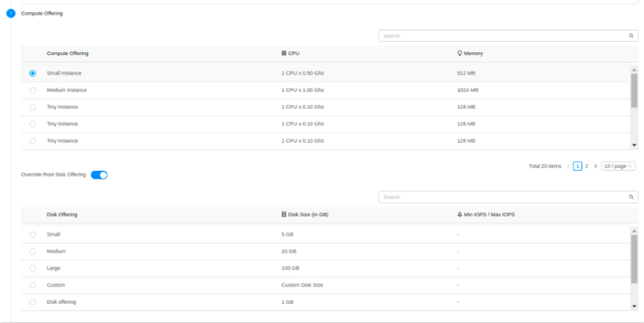644x323 pixels.
Task: Click the 'Custom Disk Size' cell
Action: click(302, 285)
